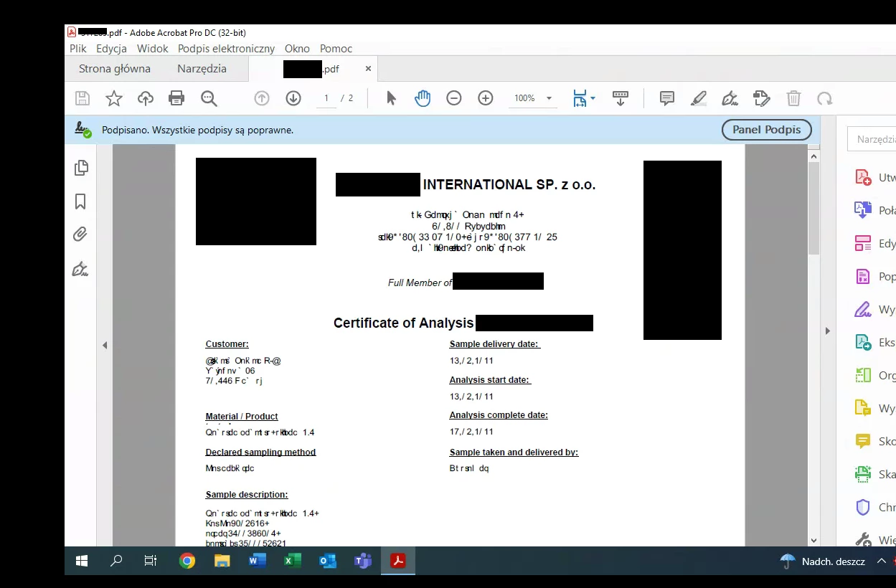Close the open PDF document tab
This screenshot has height=588, width=896.
coord(368,69)
